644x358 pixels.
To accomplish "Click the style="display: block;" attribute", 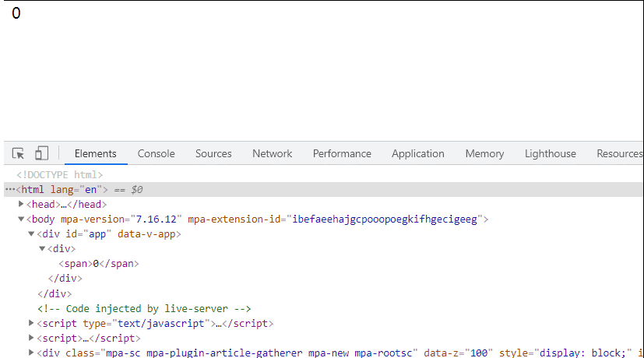I will tap(565, 353).
